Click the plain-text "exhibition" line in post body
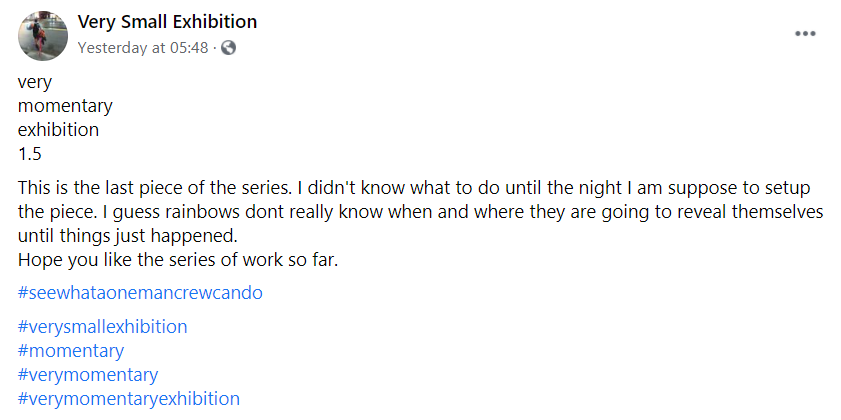 [59, 130]
